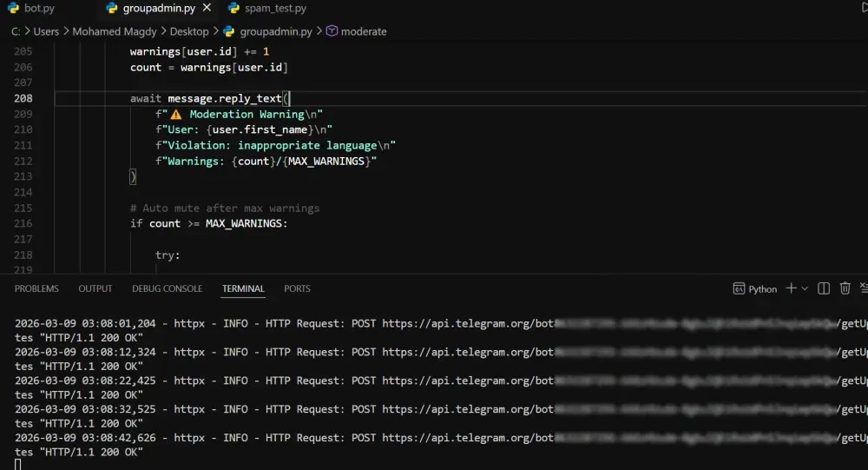
Task: Click the terminal cursor prompt at bottom
Action: (17, 465)
